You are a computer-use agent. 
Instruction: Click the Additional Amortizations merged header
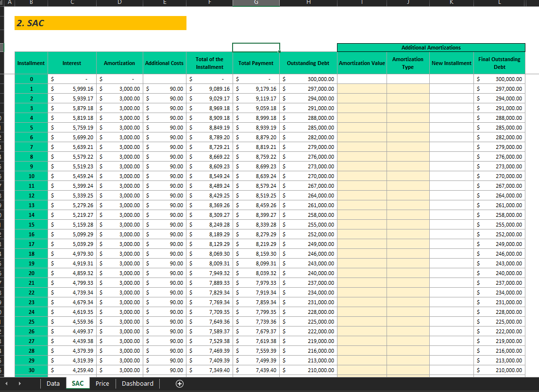tap(431, 48)
